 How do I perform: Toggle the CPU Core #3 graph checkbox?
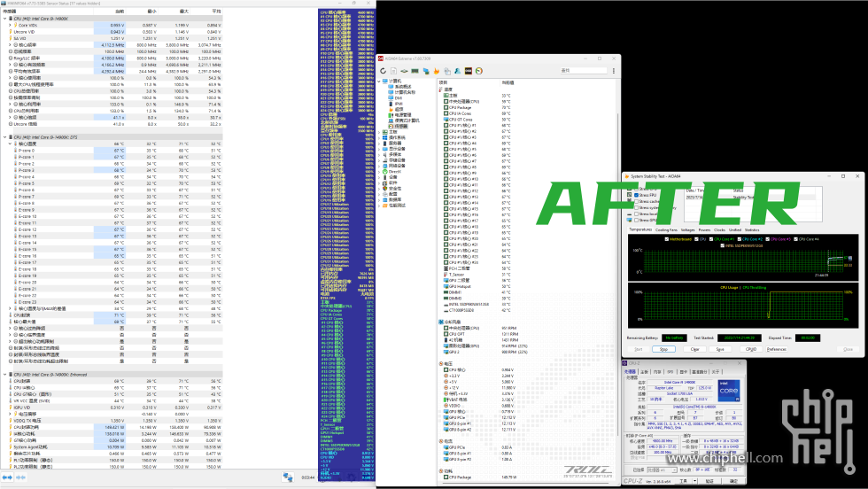[767, 238]
